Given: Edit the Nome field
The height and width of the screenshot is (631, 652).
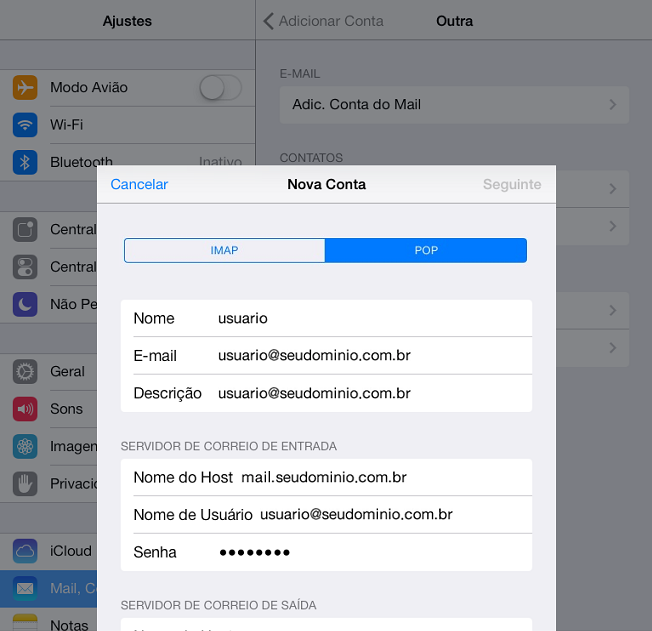Looking at the screenshot, I should coord(370,318).
